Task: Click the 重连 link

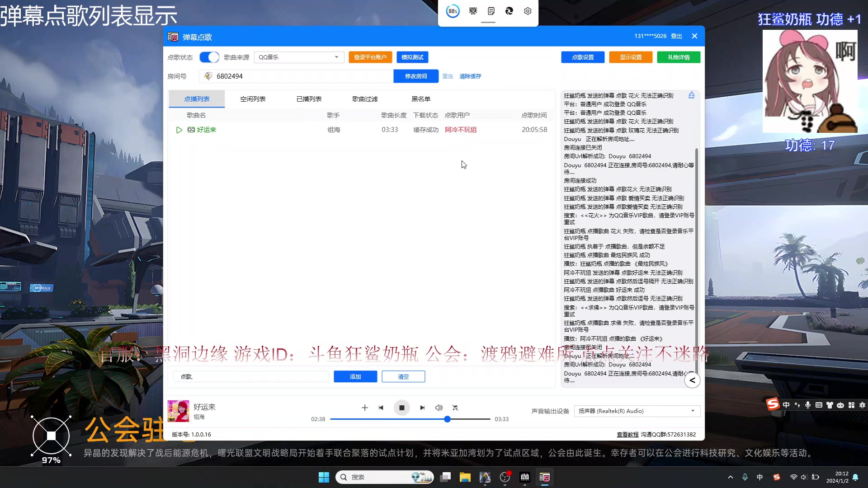Action: [448, 76]
